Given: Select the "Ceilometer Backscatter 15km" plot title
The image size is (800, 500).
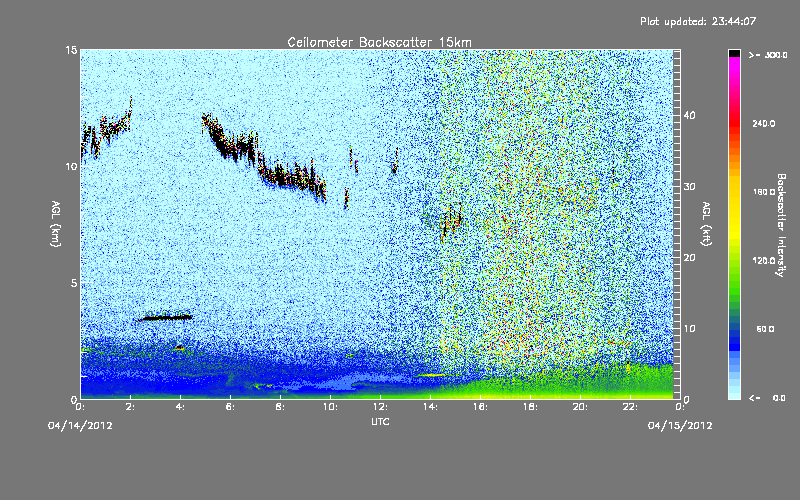Looking at the screenshot, I should pos(379,42).
